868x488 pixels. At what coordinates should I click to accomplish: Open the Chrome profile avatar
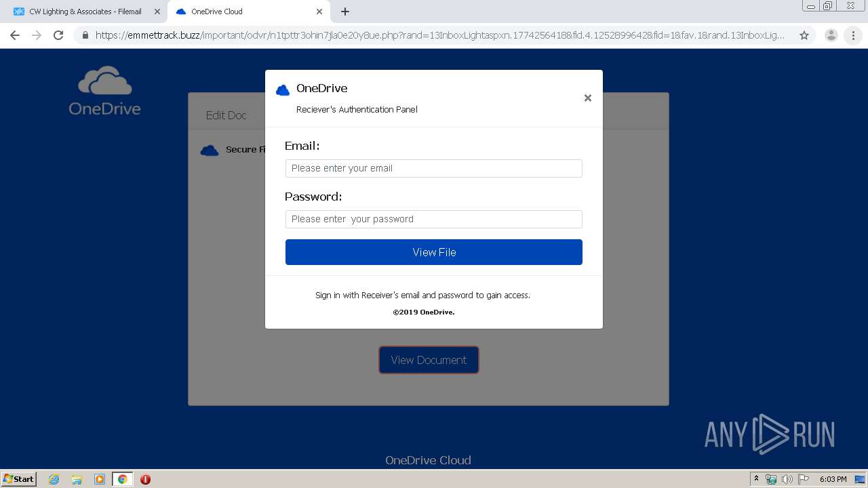[831, 35]
